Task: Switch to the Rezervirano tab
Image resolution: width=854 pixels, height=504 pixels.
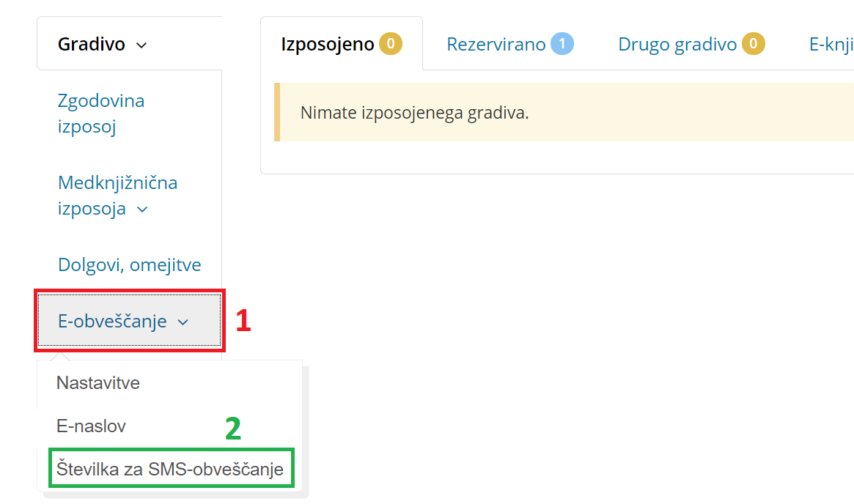Action: [x=509, y=43]
